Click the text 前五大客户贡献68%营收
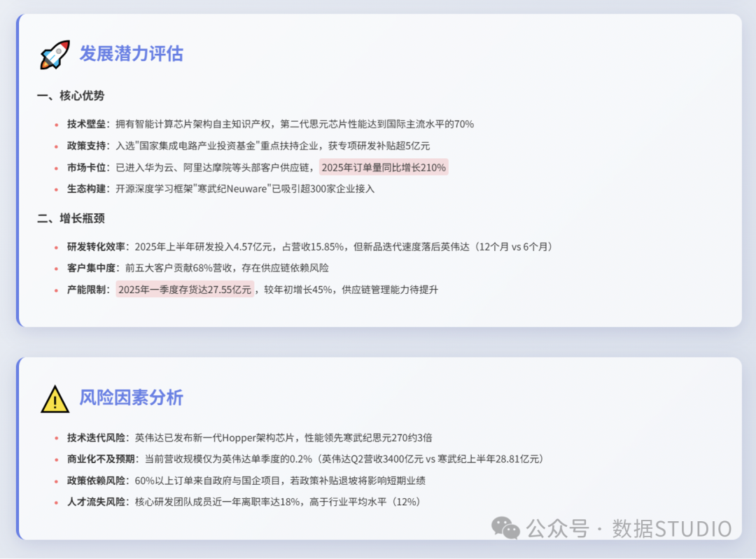 coord(178,268)
